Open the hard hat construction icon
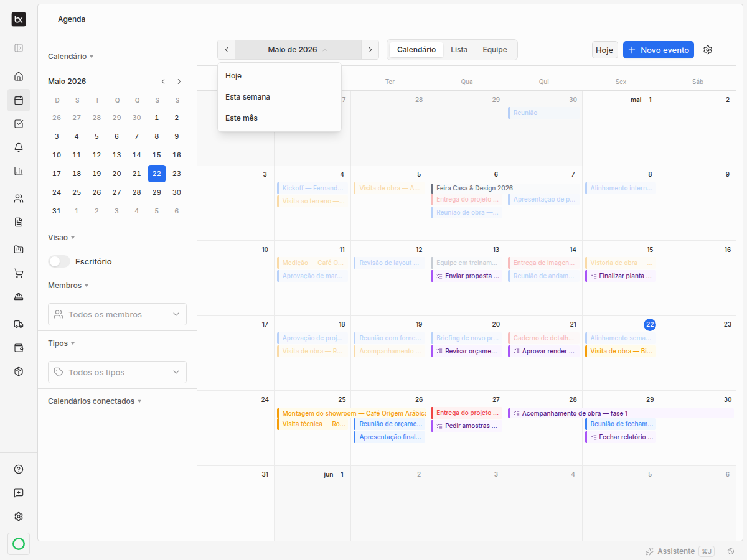 click(19, 297)
